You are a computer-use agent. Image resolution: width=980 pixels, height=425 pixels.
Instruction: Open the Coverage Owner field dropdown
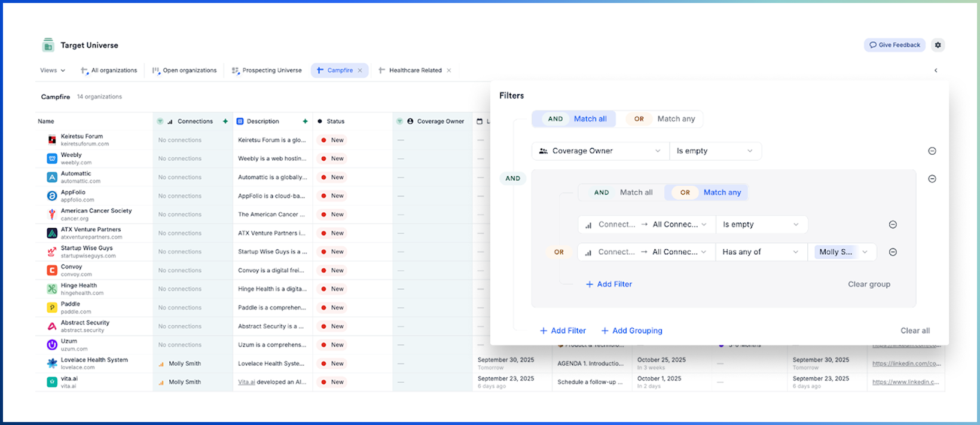pyautogui.click(x=600, y=151)
